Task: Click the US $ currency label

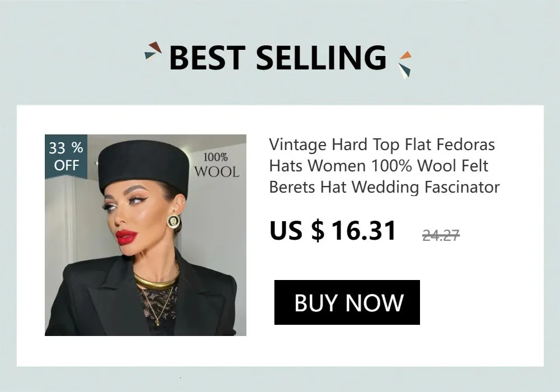Action: [x=297, y=231]
